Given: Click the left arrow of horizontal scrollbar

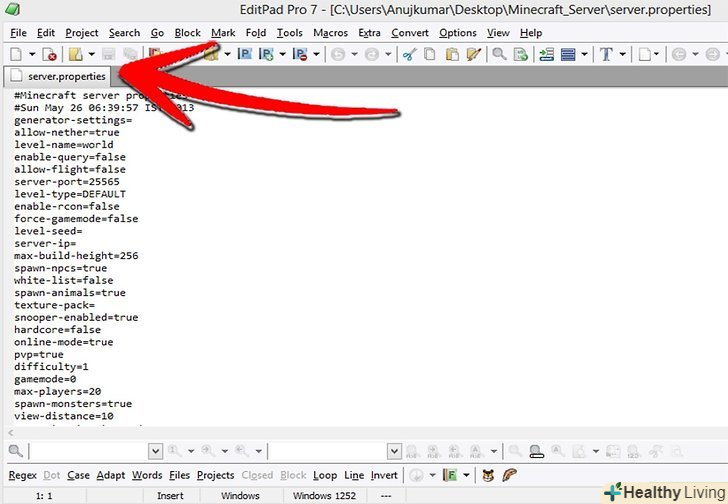Looking at the screenshot, I should [11, 433].
